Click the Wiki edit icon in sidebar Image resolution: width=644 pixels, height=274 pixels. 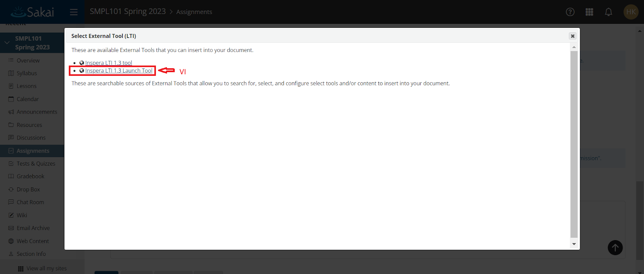[11, 215]
